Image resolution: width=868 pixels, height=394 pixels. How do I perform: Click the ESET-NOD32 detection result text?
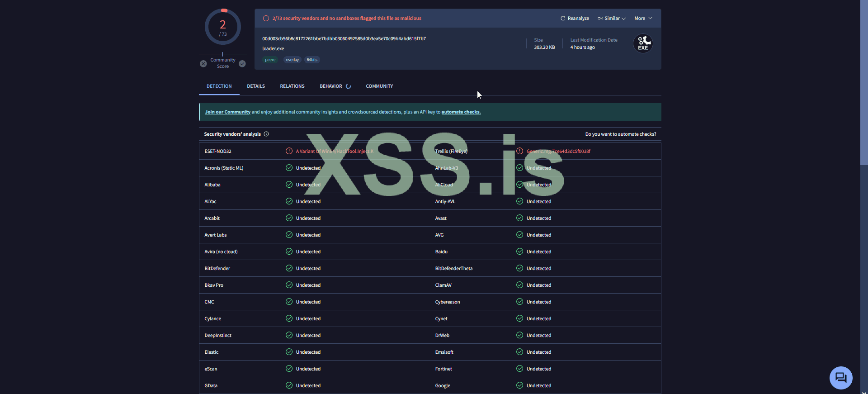(335, 151)
